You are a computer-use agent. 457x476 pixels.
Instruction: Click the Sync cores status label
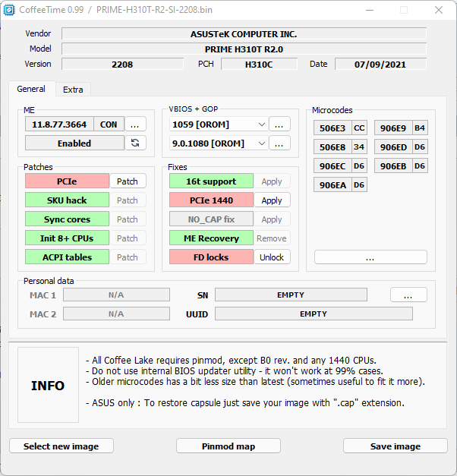point(67,219)
